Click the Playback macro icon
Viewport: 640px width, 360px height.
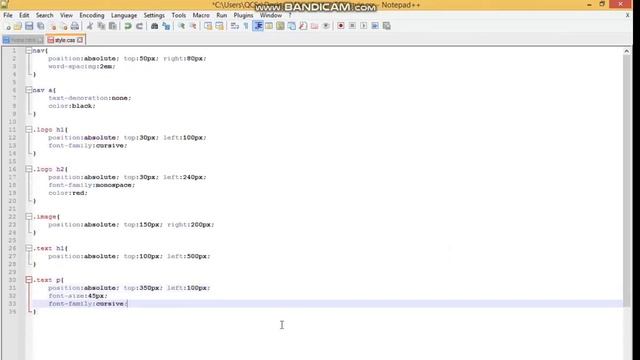coord(364,26)
